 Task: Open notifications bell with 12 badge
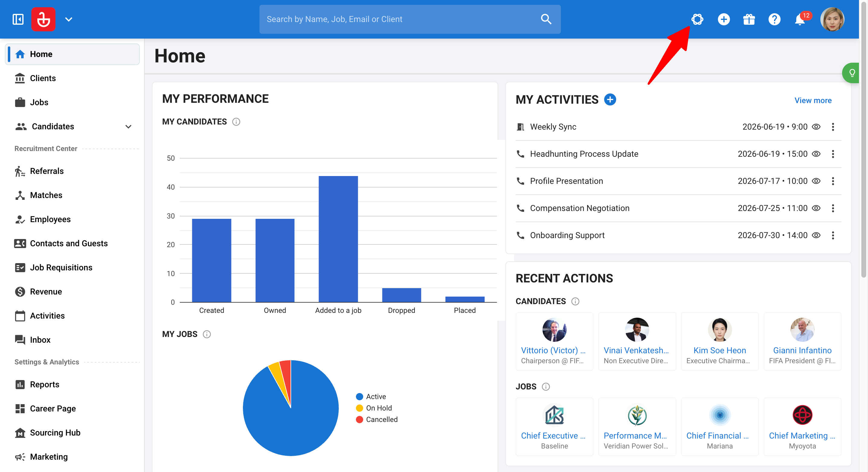[x=800, y=20]
